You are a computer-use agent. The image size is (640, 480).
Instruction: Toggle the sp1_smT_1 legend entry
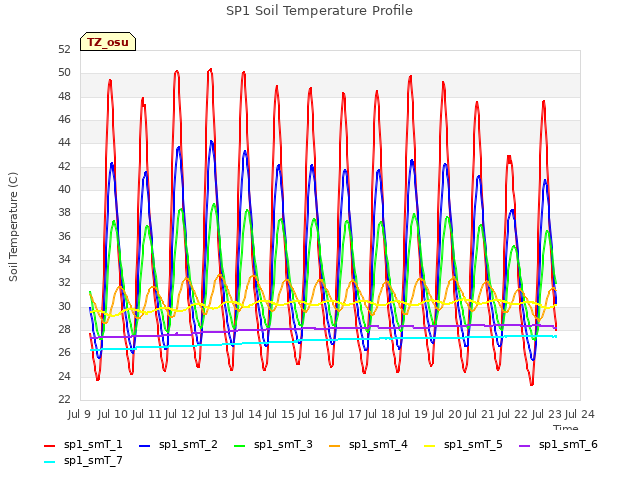pyautogui.click(x=83, y=445)
